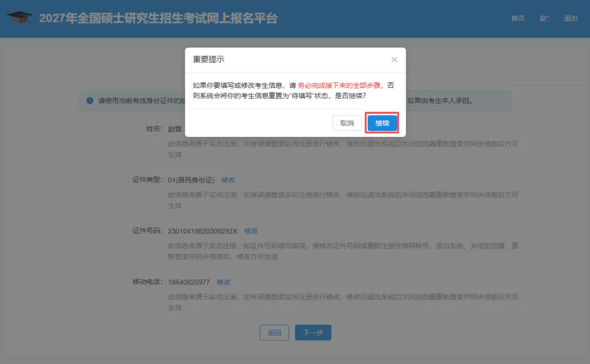Click the 证件号码 label
Screen dimensions: 590x364
click(x=148, y=231)
